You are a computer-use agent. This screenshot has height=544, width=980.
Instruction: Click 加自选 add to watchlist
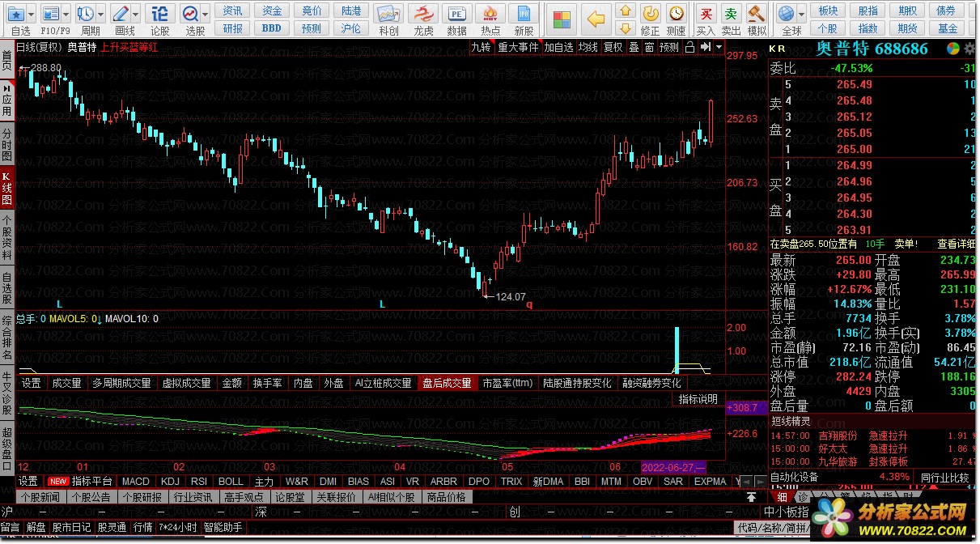pos(558,47)
